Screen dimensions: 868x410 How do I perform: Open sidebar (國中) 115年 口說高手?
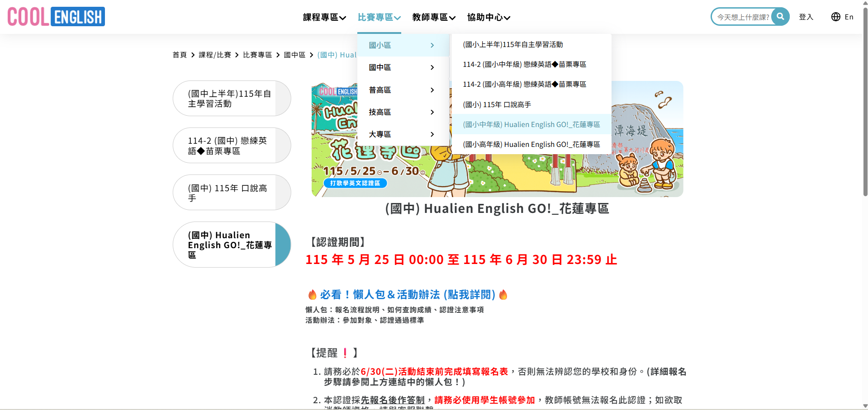pos(232,193)
